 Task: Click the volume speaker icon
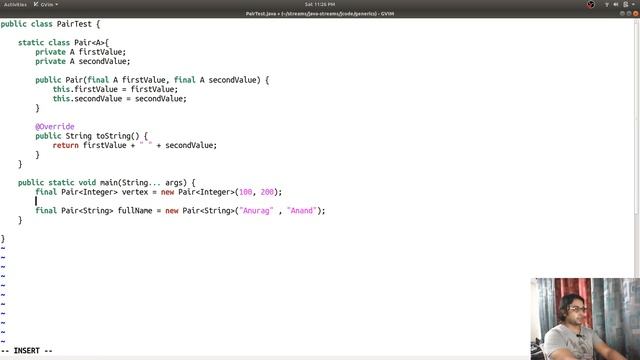point(616,4)
